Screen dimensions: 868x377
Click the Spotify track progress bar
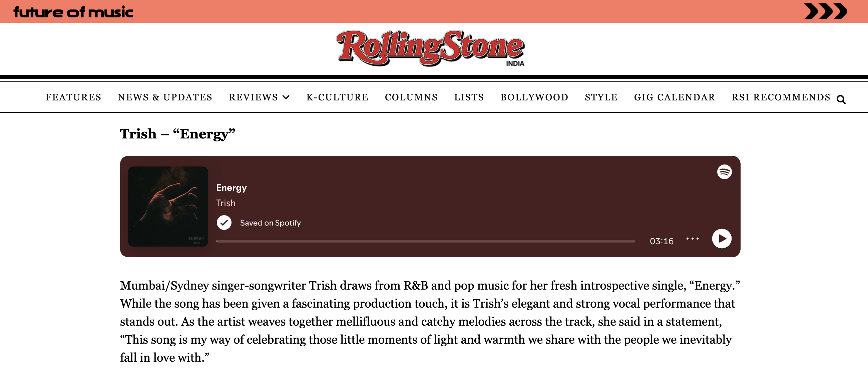pos(425,241)
